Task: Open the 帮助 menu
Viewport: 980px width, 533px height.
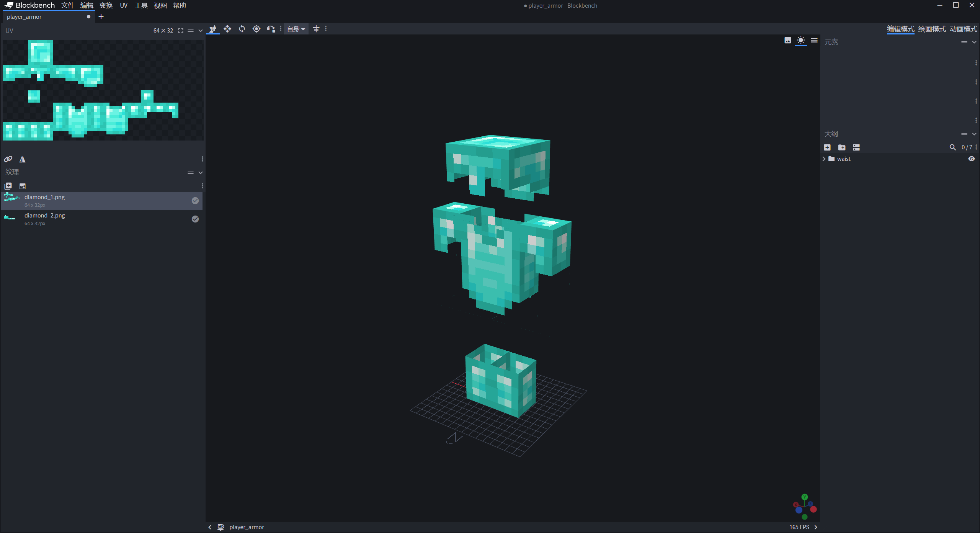Action: [x=180, y=5]
